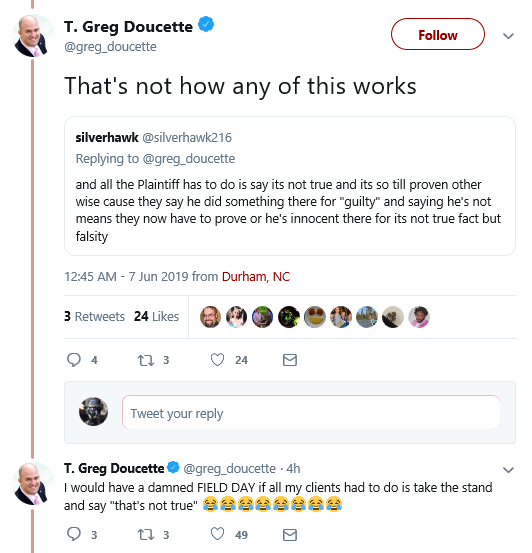The height and width of the screenshot is (553, 532).
Task: Open first liker's avatar with glasses
Action: 210,317
